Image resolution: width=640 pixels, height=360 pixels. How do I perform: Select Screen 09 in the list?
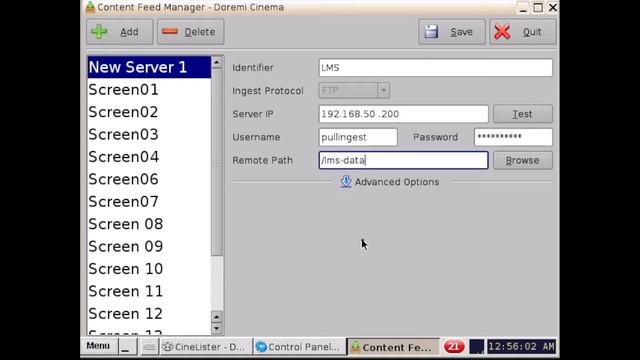(149, 247)
